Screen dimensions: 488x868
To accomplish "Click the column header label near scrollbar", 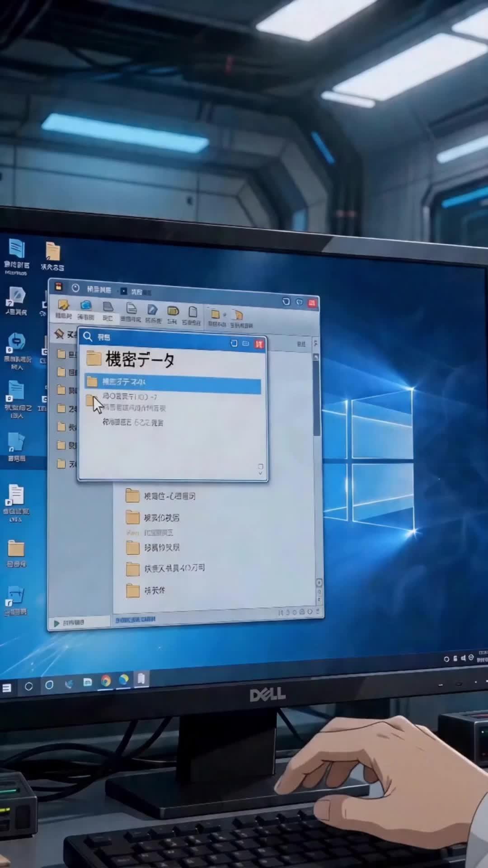I will 301,344.
